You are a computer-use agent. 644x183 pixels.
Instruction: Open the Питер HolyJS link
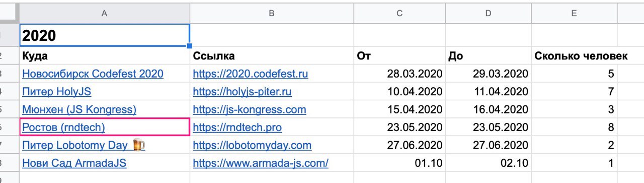[56, 92]
